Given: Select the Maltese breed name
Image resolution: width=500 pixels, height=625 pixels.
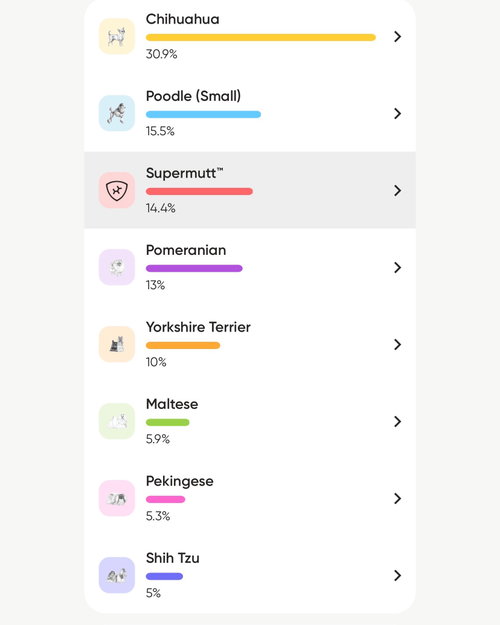Looking at the screenshot, I should 172,404.
